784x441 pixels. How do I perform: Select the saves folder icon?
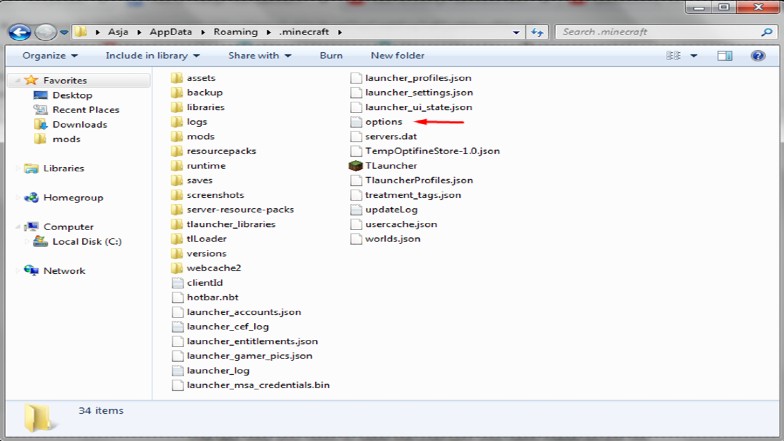[x=176, y=180]
